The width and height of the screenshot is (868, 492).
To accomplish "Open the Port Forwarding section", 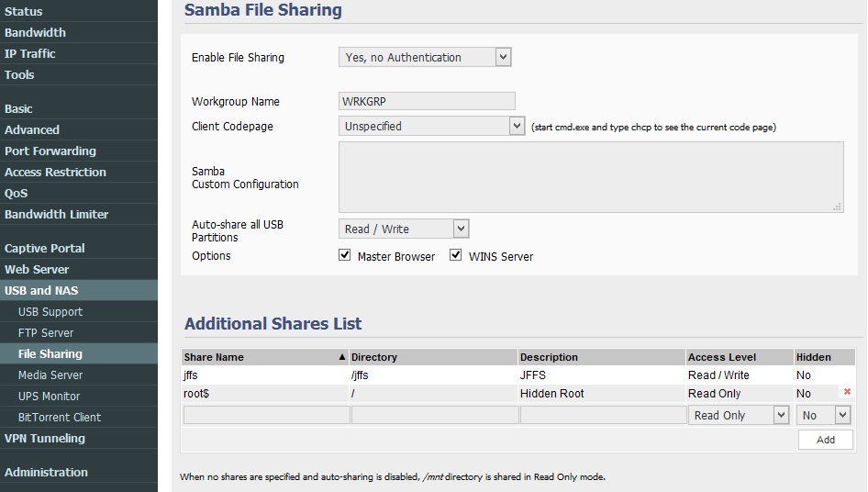I will (50, 151).
